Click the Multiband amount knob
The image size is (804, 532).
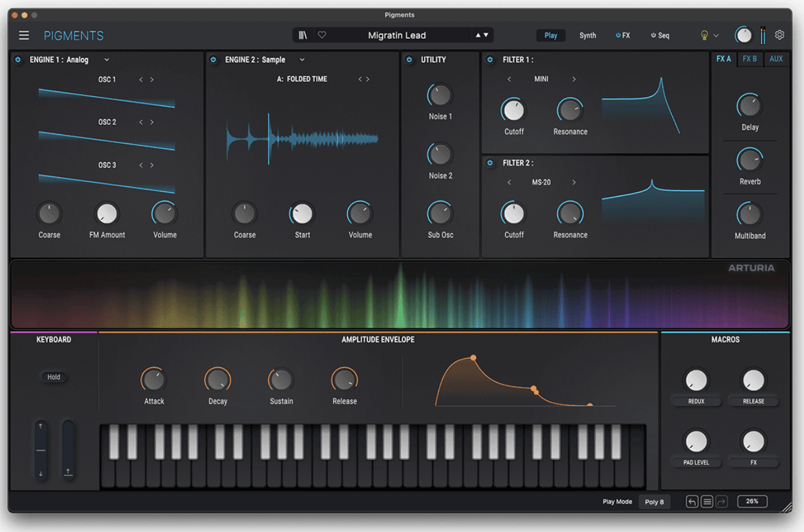750,214
